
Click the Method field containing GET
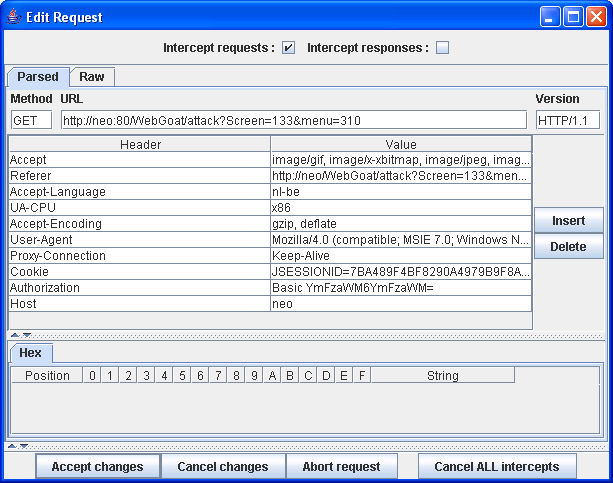coord(31,120)
